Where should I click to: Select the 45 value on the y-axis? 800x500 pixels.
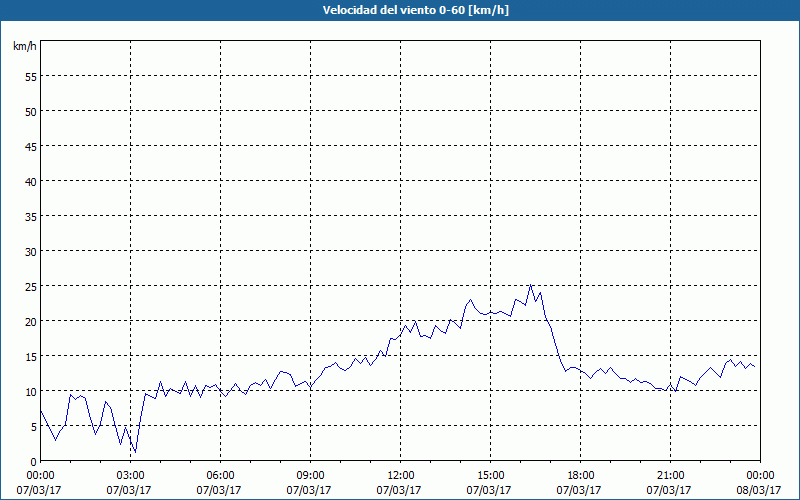click(31, 147)
